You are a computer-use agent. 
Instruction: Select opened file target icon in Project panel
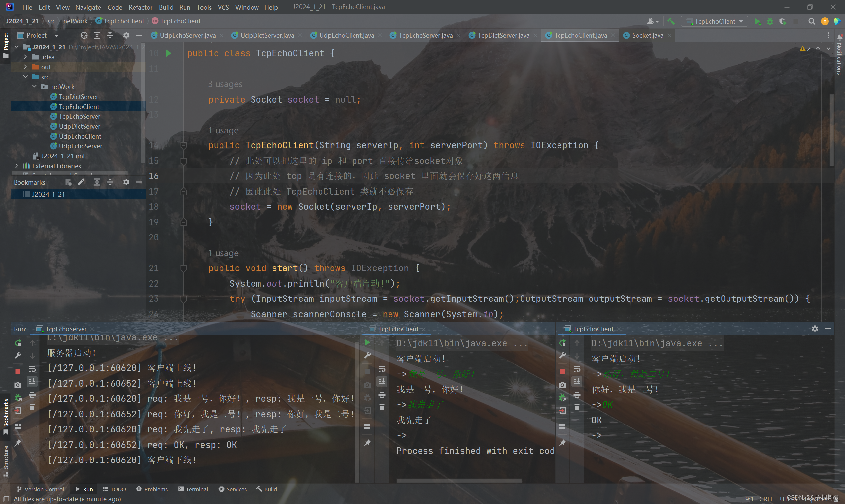[x=84, y=35]
